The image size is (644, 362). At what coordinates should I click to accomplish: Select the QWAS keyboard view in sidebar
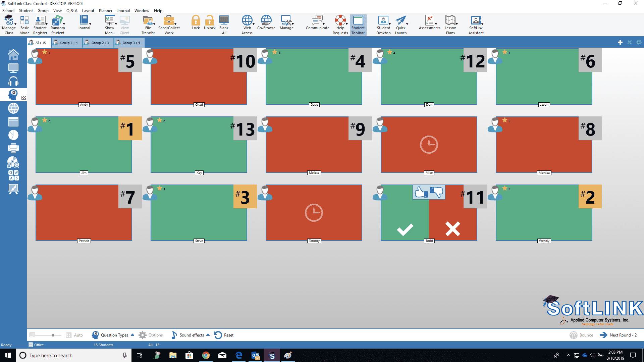(x=14, y=175)
